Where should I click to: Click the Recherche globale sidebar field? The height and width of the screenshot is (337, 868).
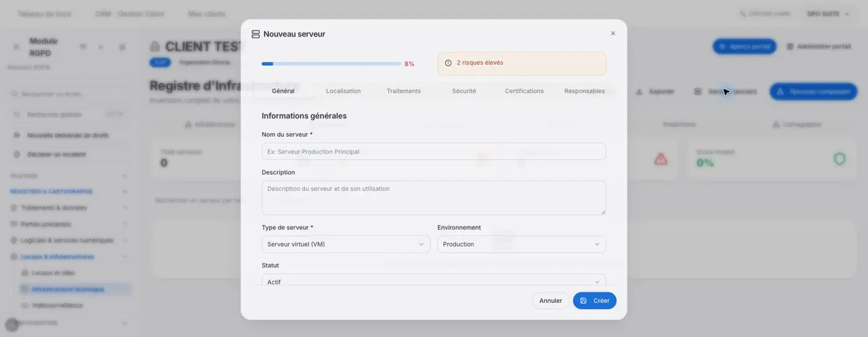[x=70, y=115]
